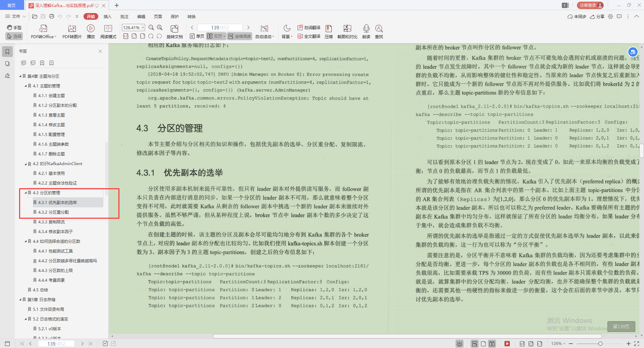Open the 查找 search tool

pyautogui.click(x=379, y=32)
